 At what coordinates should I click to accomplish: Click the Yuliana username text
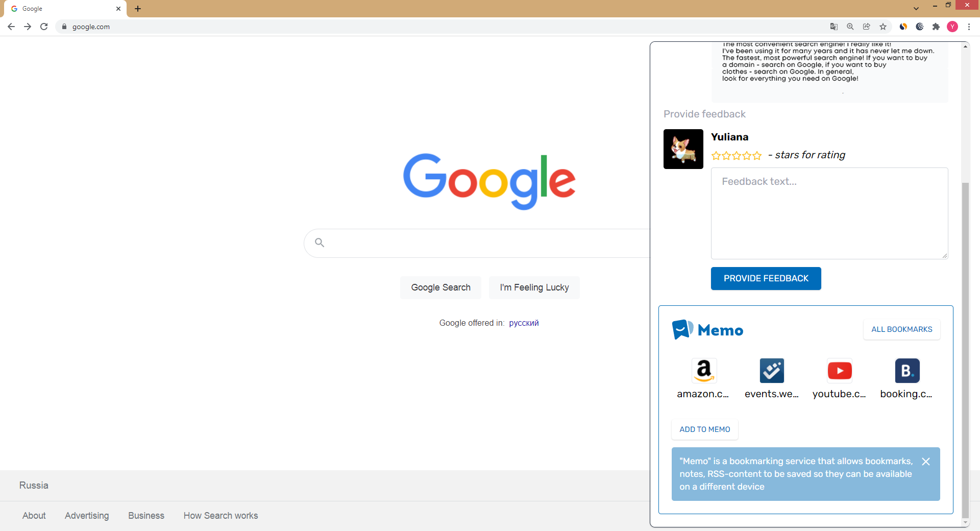click(x=730, y=137)
